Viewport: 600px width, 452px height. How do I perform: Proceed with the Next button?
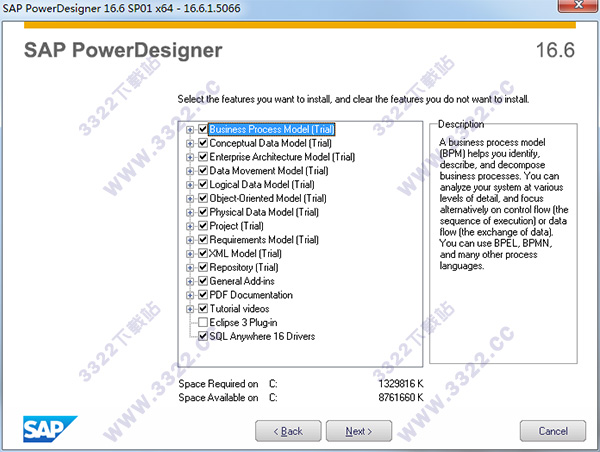click(359, 431)
